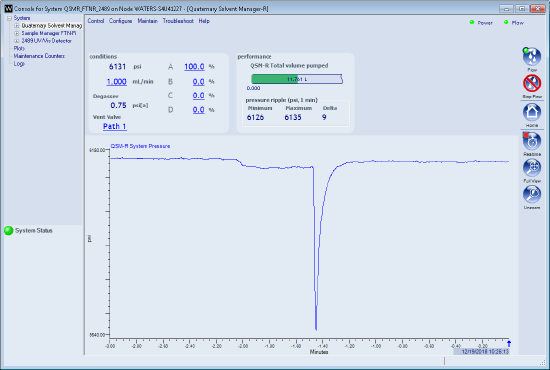Click the Home icon in the right toolbar

532,112
